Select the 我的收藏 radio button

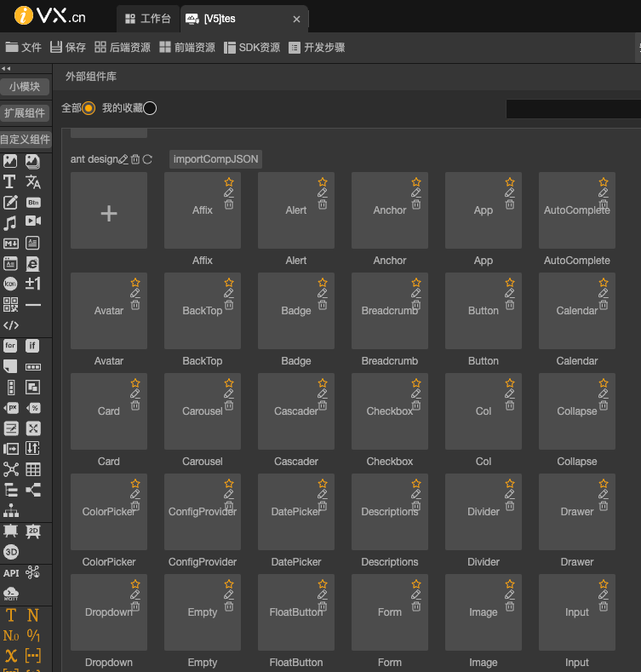(150, 108)
